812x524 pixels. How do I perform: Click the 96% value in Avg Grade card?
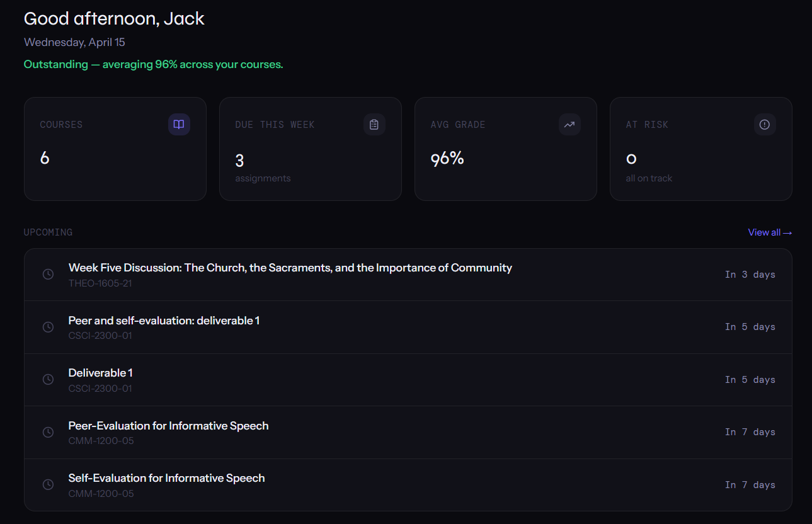pyautogui.click(x=447, y=159)
